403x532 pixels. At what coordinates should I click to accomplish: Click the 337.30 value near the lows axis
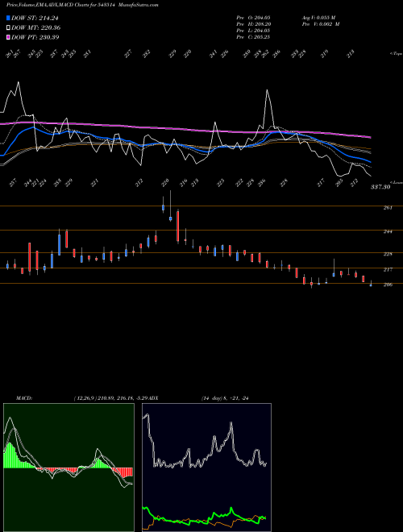[380, 187]
